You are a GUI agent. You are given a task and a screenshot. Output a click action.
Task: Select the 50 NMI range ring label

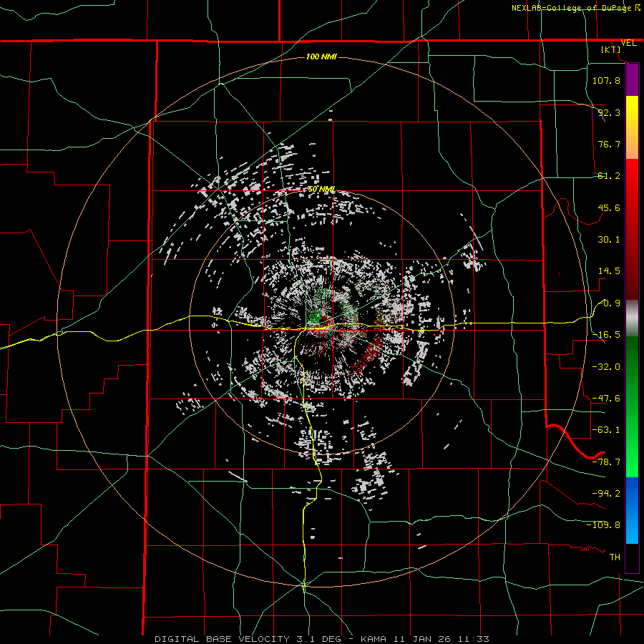click(x=321, y=189)
